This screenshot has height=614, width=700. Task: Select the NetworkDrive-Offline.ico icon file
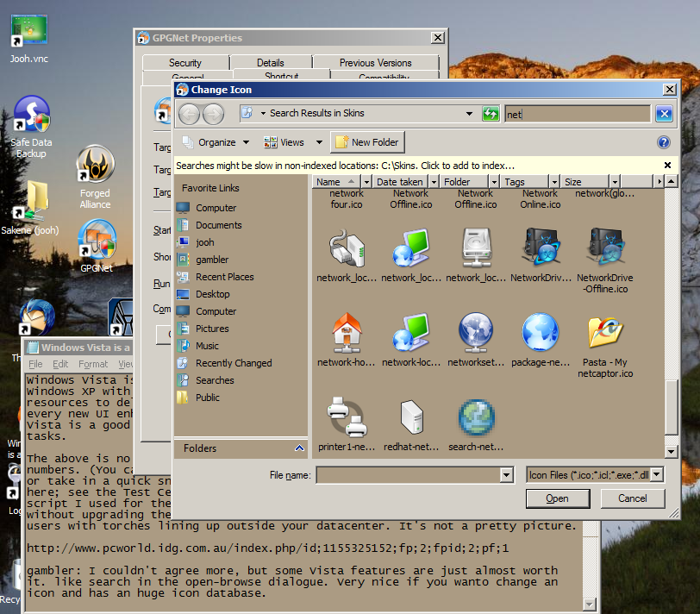point(605,260)
